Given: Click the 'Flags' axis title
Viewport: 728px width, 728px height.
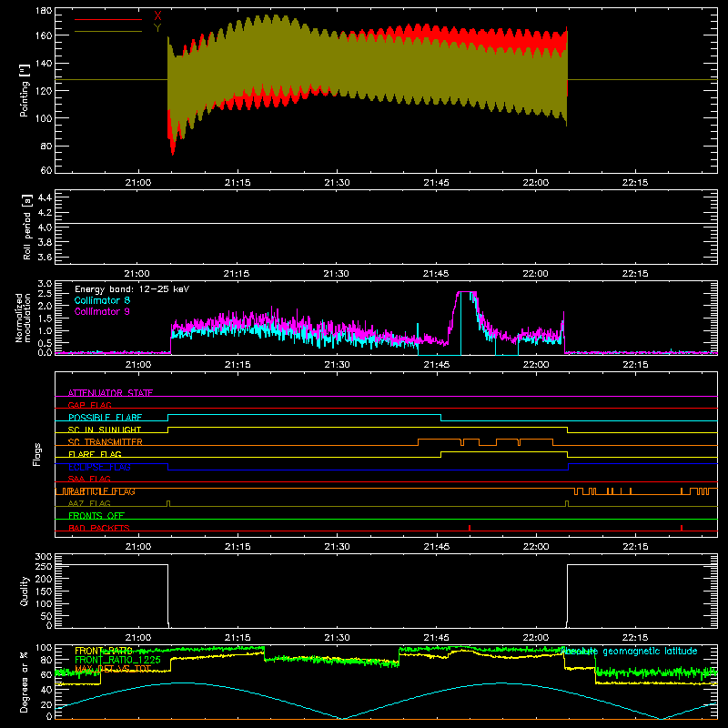Looking at the screenshot, I should point(37,454).
